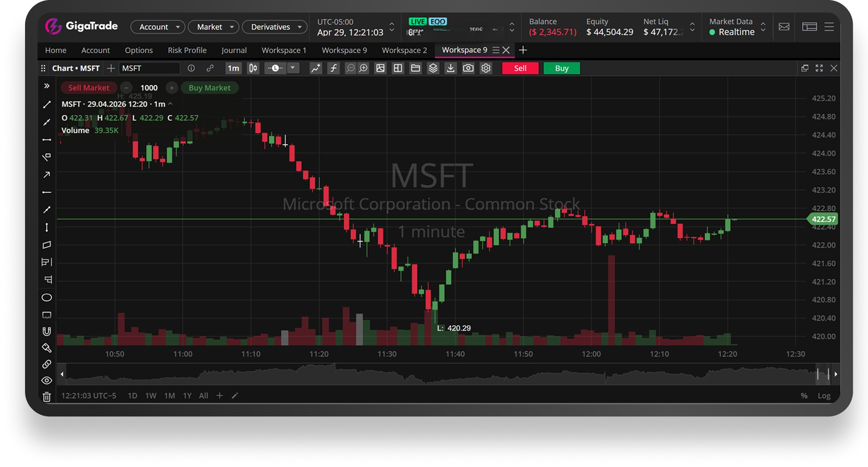Open the function studies icon
The width and height of the screenshot is (868, 467).
[x=334, y=68]
